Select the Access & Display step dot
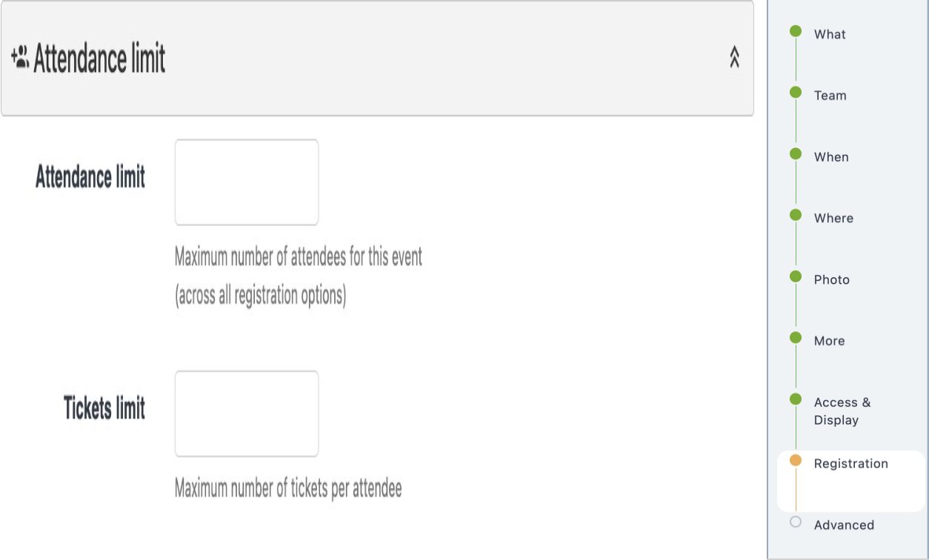This screenshot has width=929, height=560. pos(795,397)
